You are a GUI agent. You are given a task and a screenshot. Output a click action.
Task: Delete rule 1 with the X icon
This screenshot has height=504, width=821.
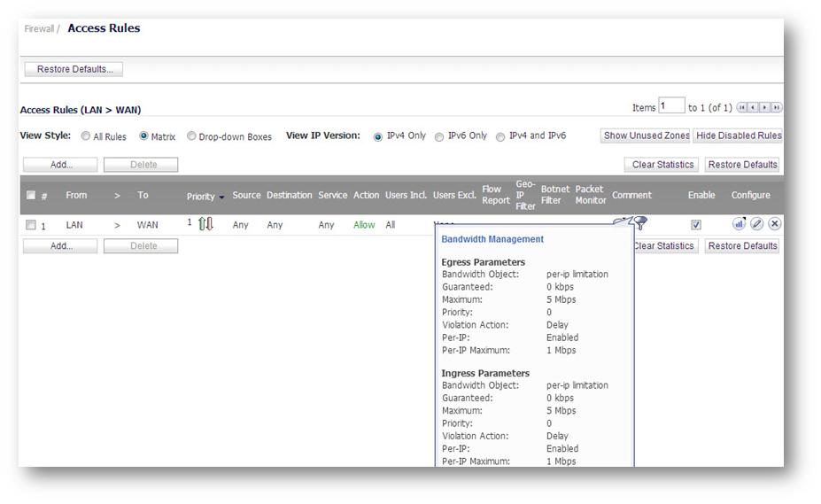(774, 224)
